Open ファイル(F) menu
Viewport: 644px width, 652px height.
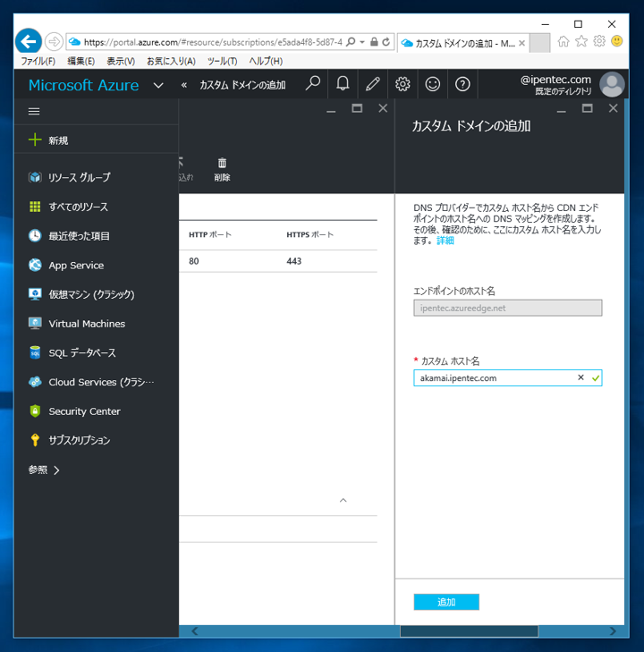pyautogui.click(x=38, y=61)
